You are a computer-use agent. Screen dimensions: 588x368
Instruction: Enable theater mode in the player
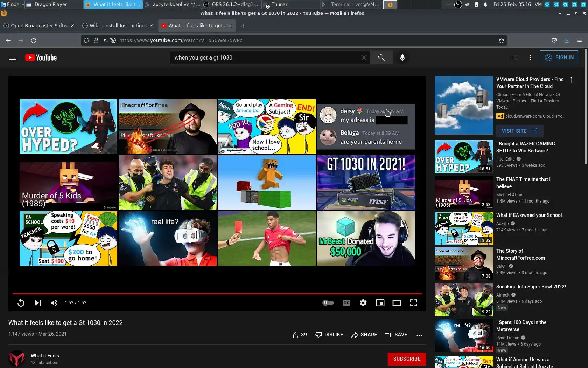397,303
